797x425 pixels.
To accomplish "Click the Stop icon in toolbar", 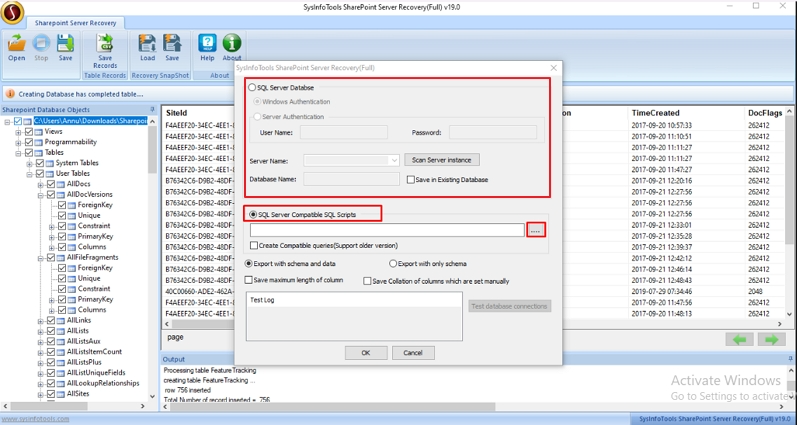I will pyautogui.click(x=41, y=44).
